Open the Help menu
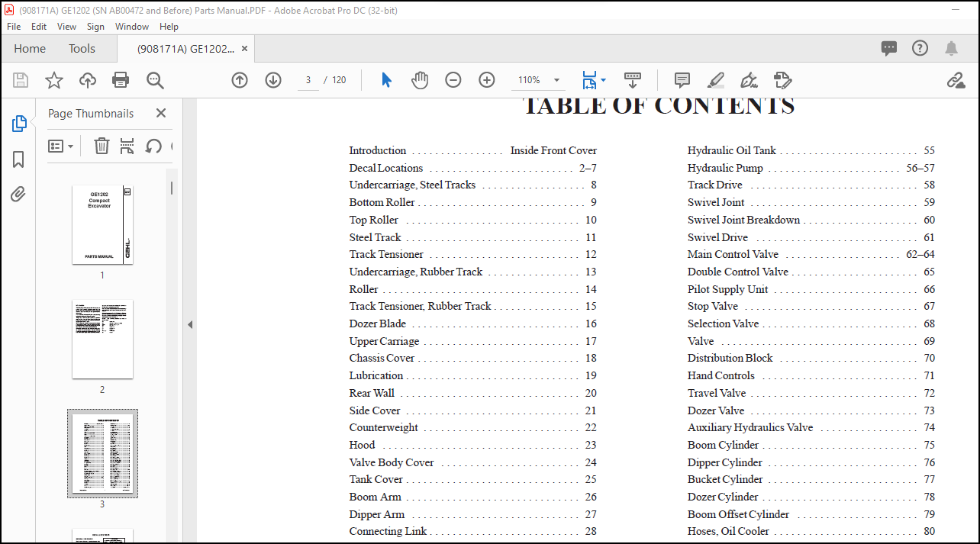 [169, 26]
